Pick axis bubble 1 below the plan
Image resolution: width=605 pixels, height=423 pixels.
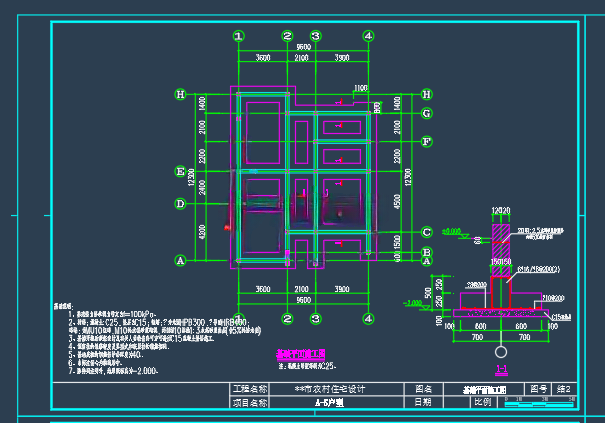[x=239, y=318]
